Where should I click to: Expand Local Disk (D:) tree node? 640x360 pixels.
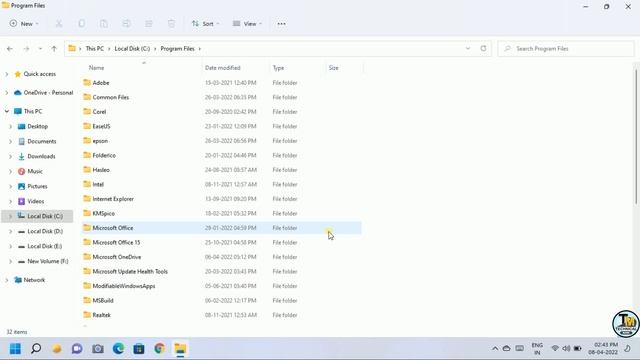pos(11,231)
